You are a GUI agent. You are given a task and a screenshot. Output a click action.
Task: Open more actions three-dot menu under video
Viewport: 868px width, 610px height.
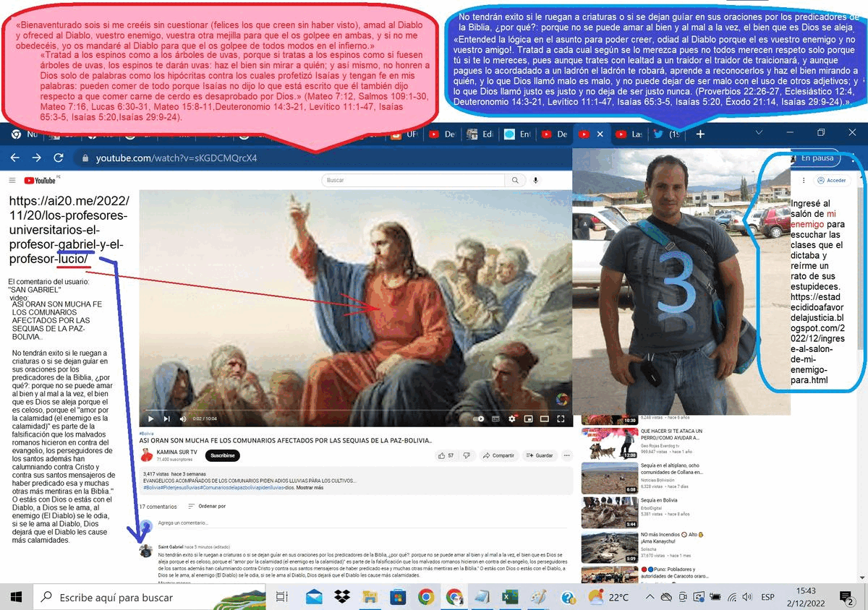(x=566, y=455)
